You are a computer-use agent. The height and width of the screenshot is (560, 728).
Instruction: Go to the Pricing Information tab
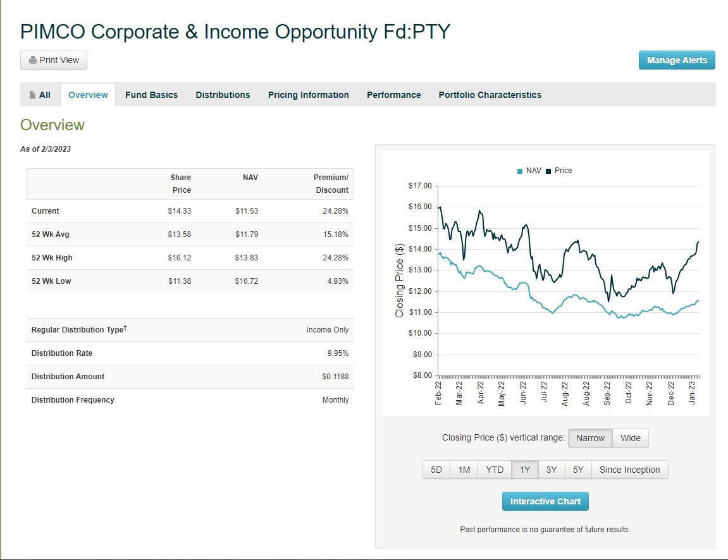coord(308,95)
